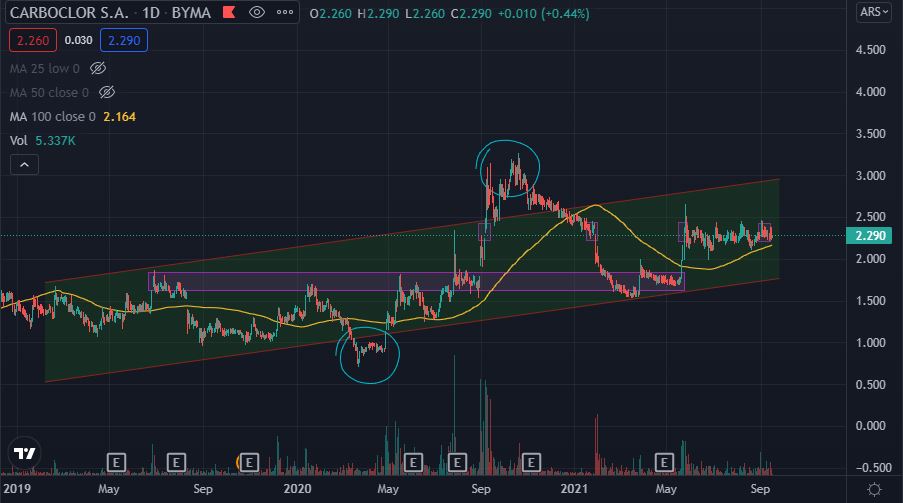Click the 3.000 price axis label
The width and height of the screenshot is (903, 503).
click(870, 176)
